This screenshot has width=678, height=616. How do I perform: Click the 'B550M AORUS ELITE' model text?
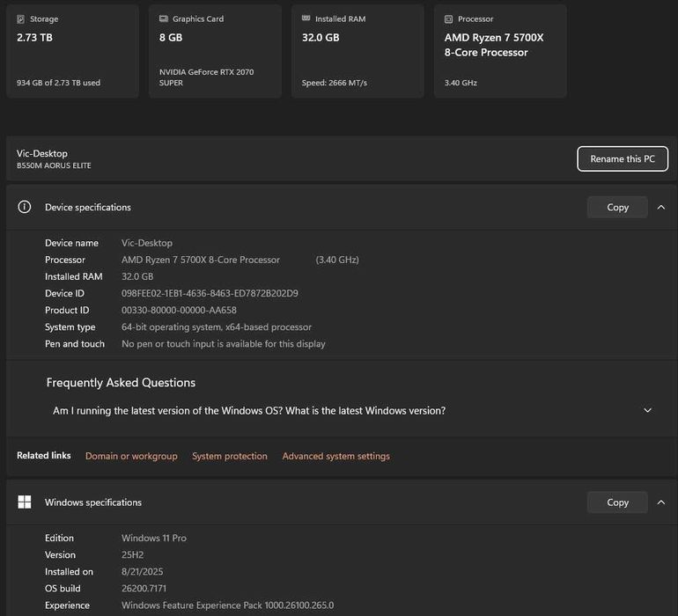tap(54, 165)
